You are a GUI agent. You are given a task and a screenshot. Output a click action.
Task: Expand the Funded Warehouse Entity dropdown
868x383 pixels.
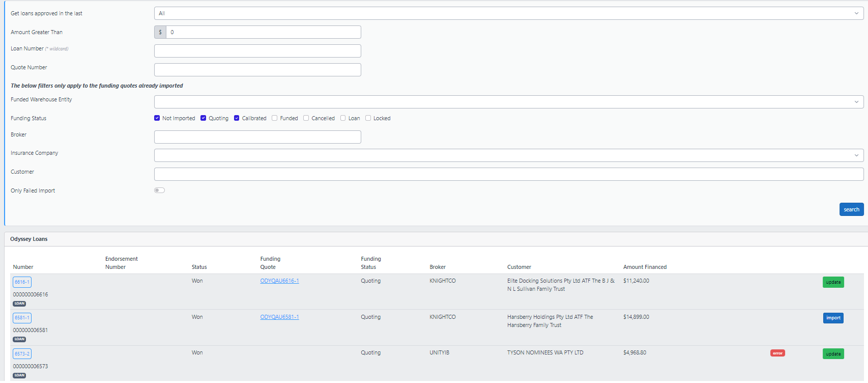coord(509,102)
